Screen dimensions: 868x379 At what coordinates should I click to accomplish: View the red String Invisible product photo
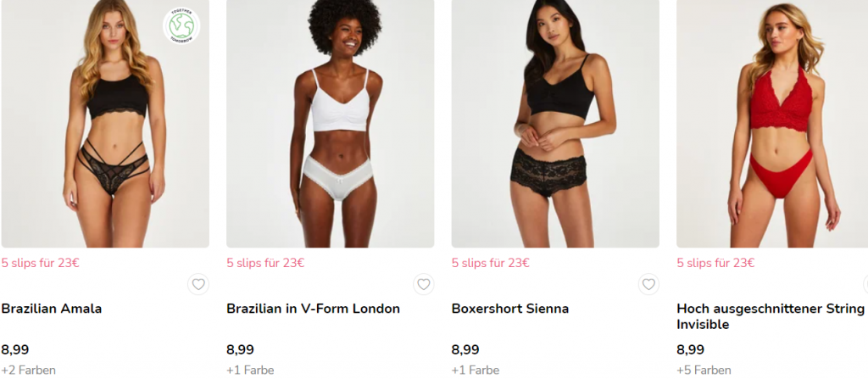(x=772, y=124)
